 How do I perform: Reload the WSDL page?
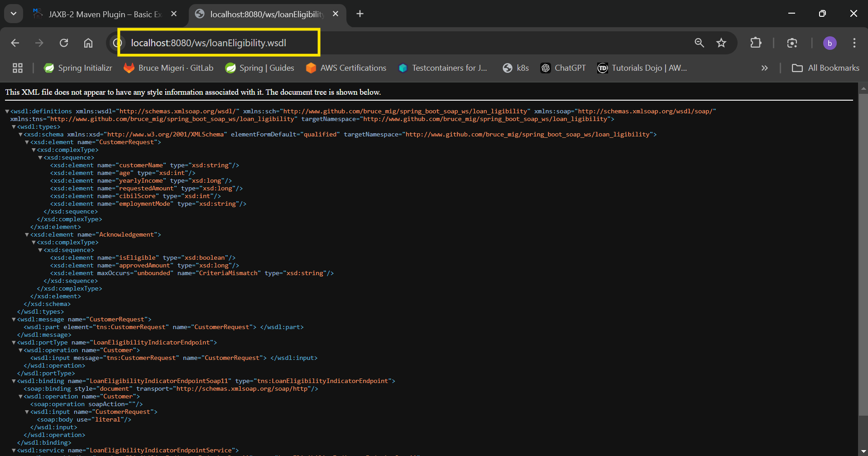pyautogui.click(x=64, y=43)
